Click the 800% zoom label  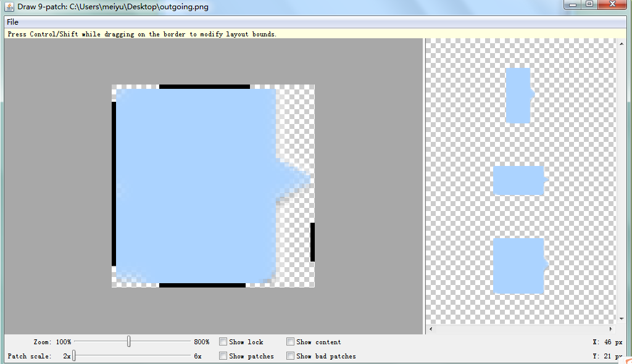[x=202, y=342]
